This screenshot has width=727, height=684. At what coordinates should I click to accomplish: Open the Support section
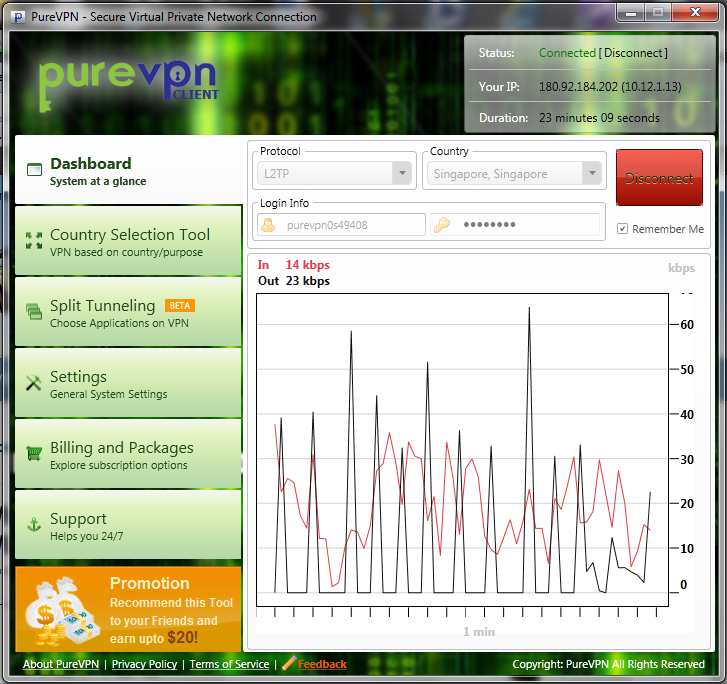pyautogui.click(x=128, y=525)
